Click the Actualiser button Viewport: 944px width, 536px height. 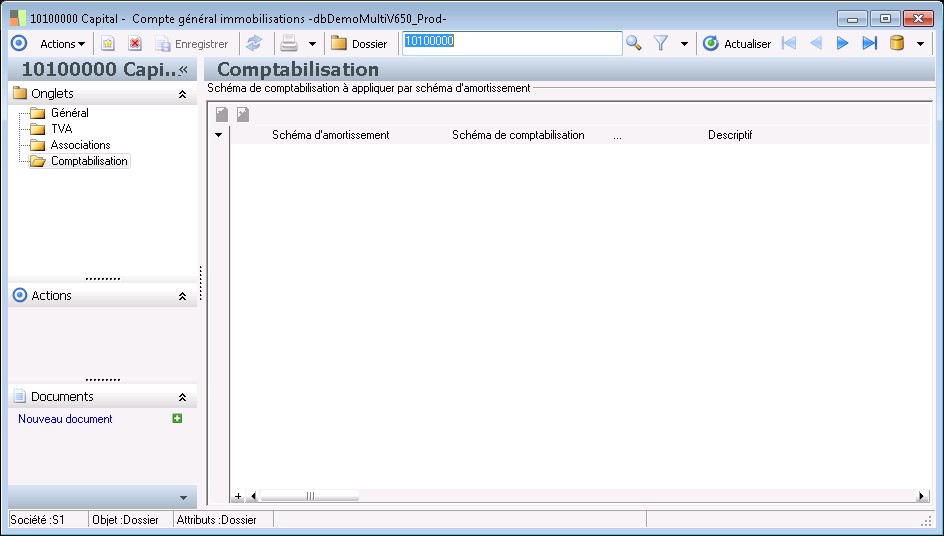click(737, 44)
